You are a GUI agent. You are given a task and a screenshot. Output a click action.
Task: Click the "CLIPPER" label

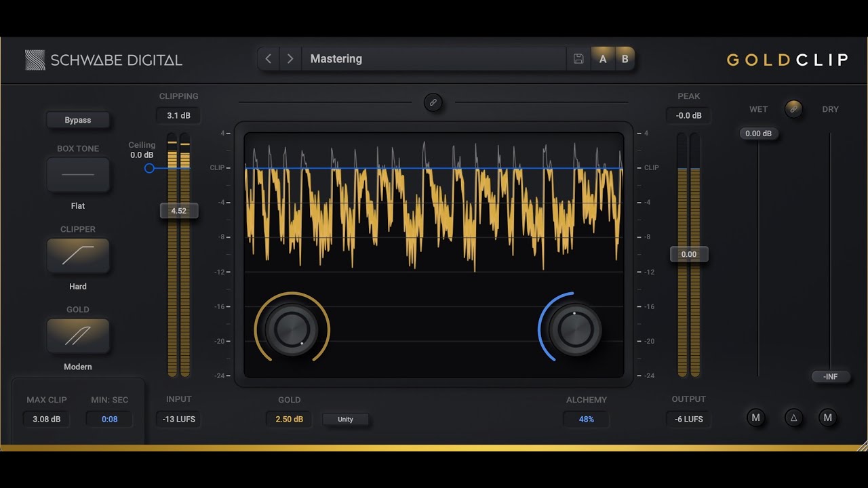(x=78, y=229)
